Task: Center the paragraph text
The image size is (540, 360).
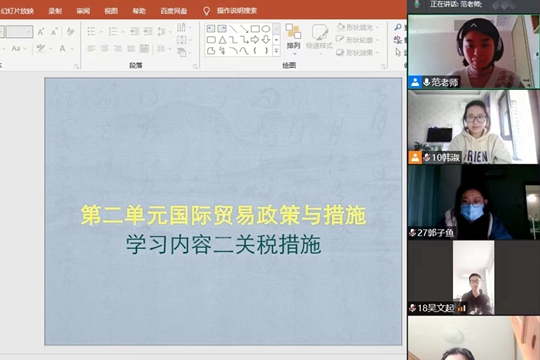Action: (105, 49)
